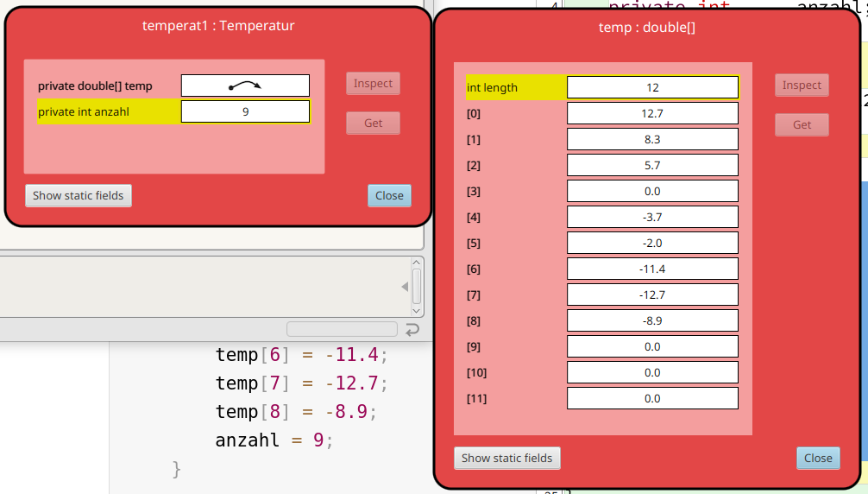Click the return arrow icon beside the input box
This screenshot has height=494, width=868.
(x=412, y=329)
